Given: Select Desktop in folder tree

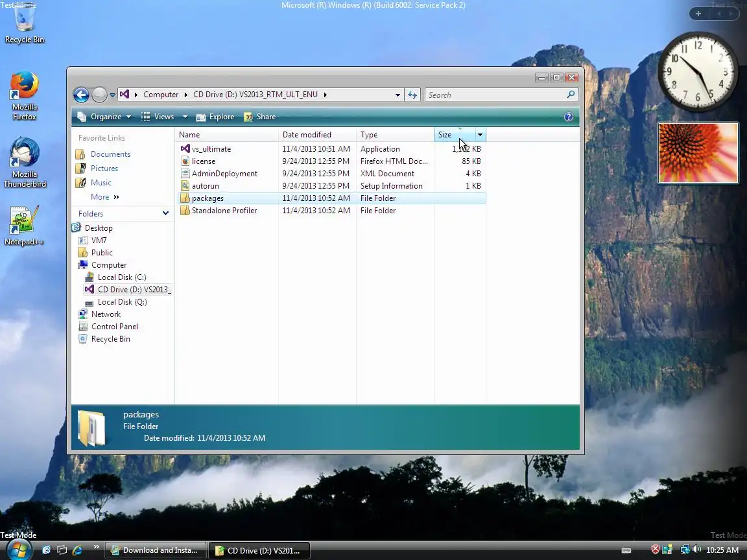Looking at the screenshot, I should (98, 228).
